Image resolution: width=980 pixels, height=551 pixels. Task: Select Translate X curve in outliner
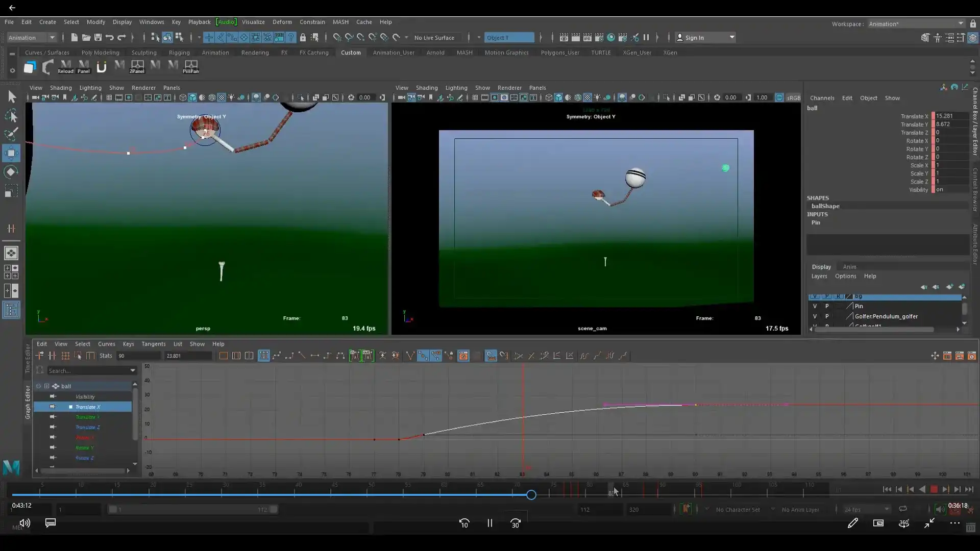(x=87, y=407)
